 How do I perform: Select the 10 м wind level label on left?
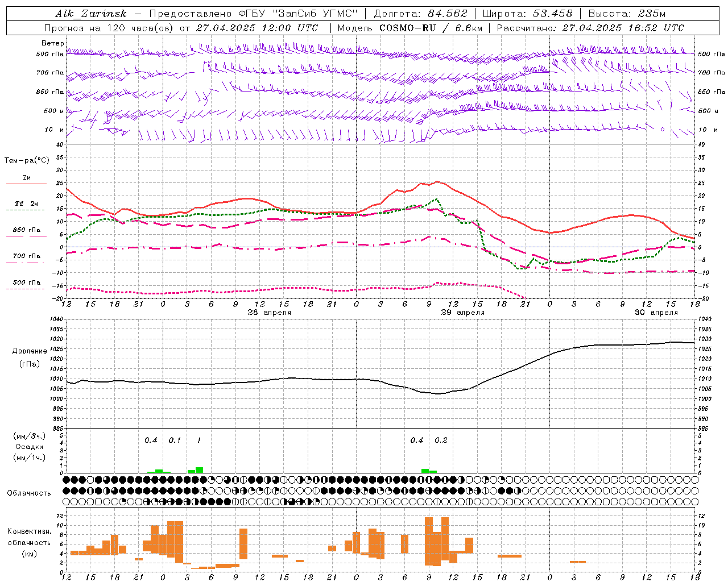pos(54,130)
